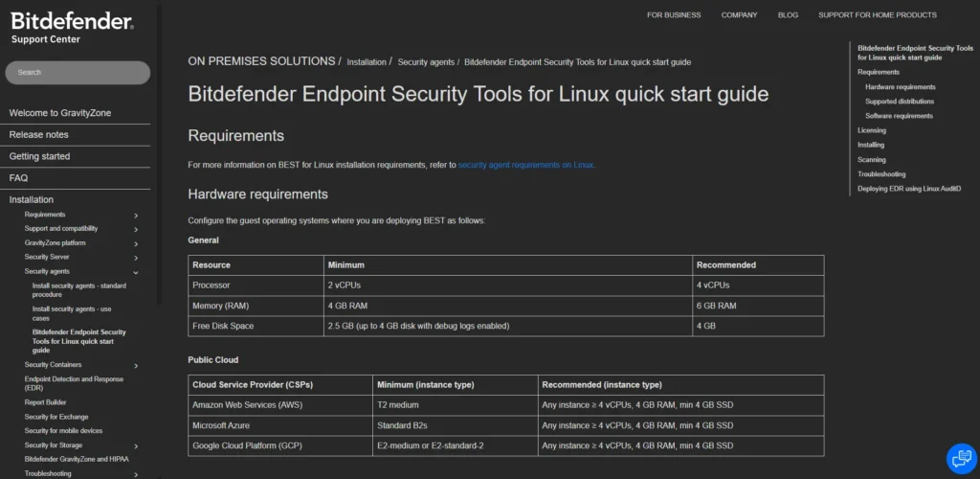Expand GravityZone platform chevron
This screenshot has height=479, width=980.
click(x=136, y=244)
